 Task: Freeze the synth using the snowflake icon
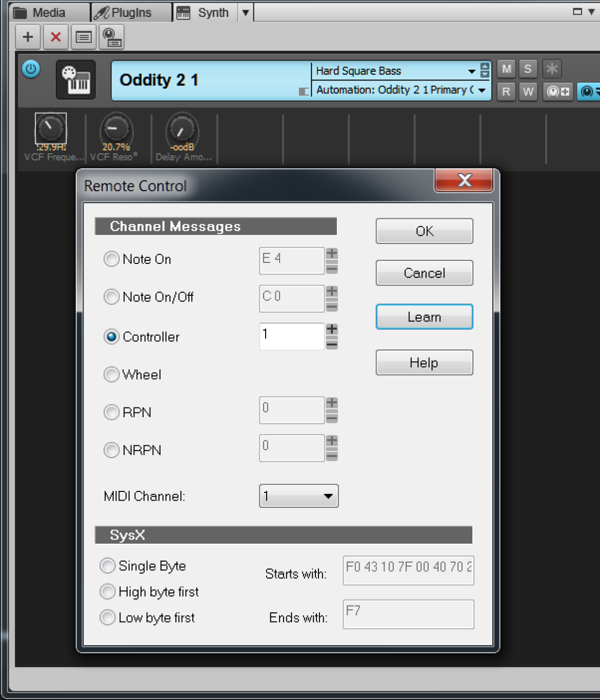[552, 69]
